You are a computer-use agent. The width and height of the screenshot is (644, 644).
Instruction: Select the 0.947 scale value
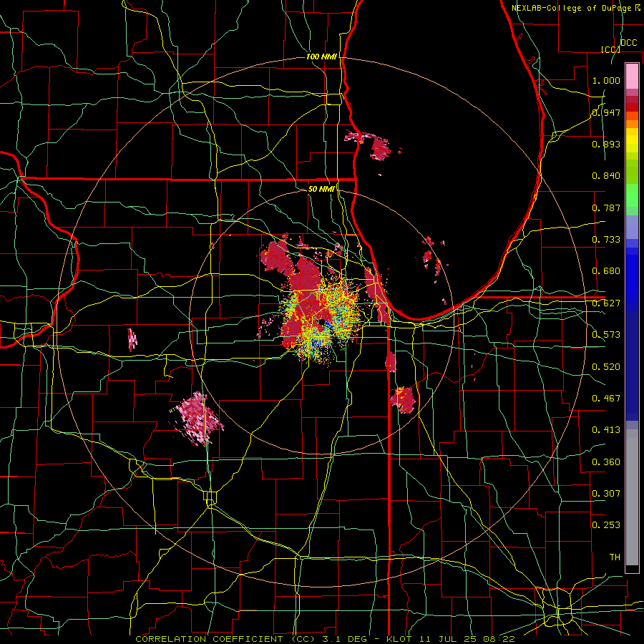606,112
